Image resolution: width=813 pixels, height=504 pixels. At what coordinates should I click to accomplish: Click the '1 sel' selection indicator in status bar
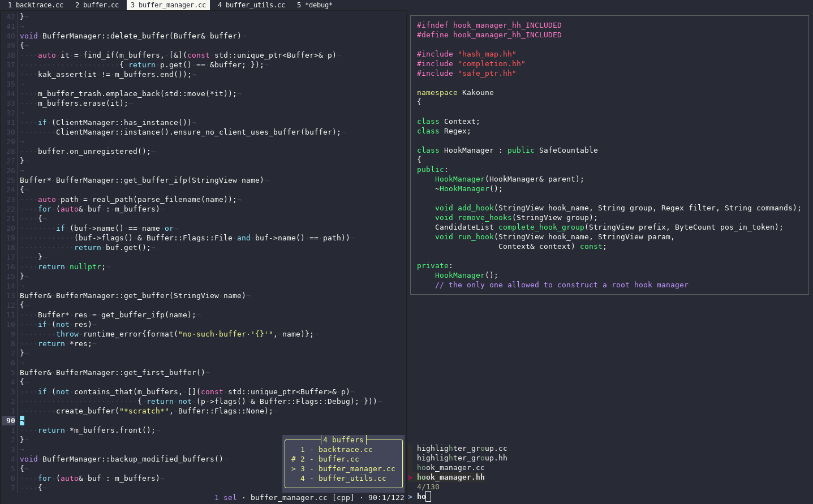pos(226,498)
